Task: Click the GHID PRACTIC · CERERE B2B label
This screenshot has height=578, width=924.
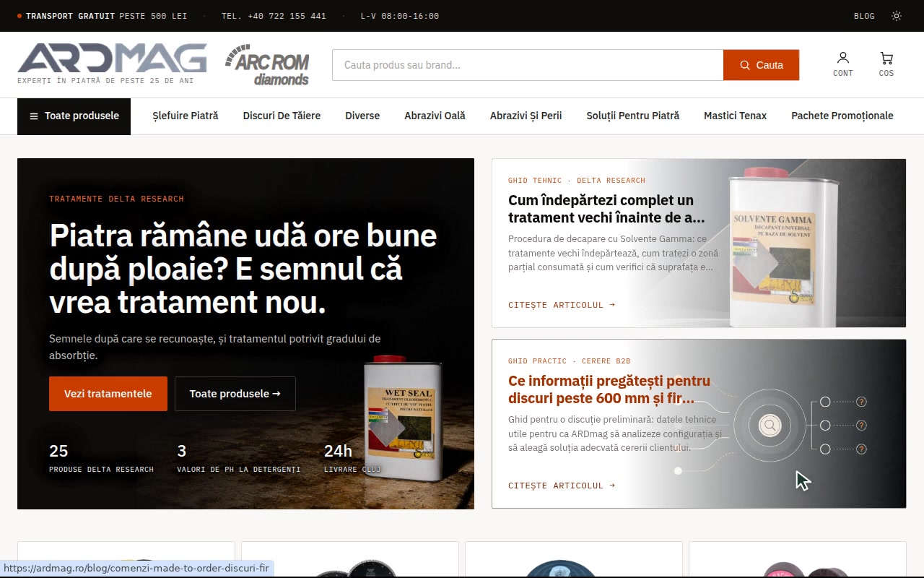Action: 569,361
